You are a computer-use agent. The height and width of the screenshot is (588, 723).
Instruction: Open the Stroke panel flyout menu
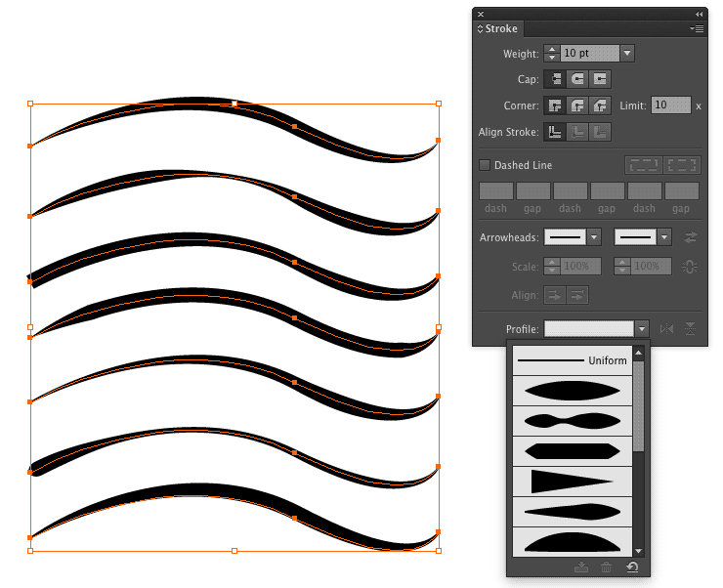[697, 28]
